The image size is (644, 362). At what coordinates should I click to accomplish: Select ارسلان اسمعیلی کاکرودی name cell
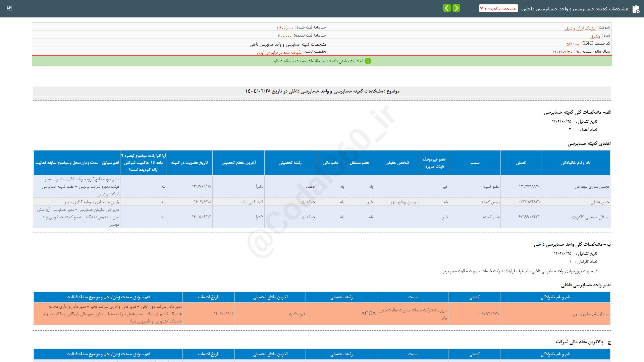tap(590, 217)
